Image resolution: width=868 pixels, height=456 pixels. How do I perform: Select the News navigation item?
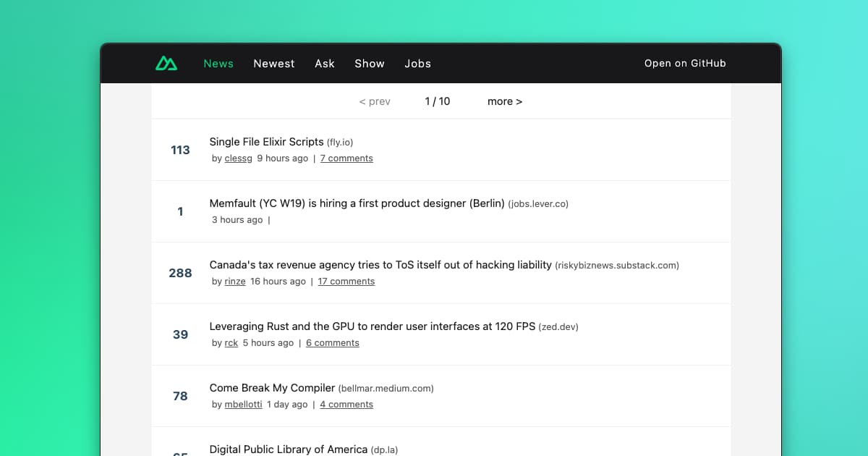point(218,64)
